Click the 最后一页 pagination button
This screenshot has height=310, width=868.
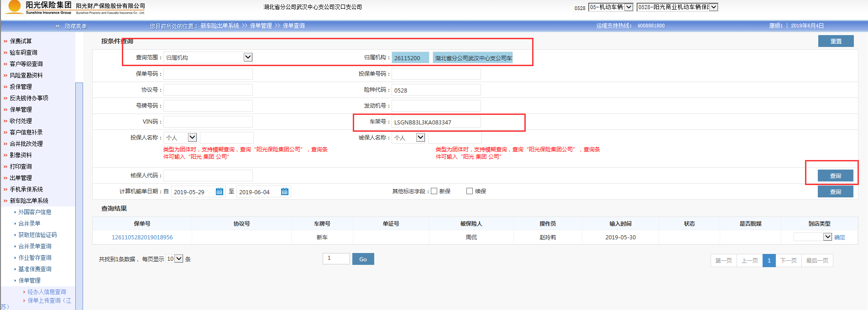pyautogui.click(x=817, y=260)
